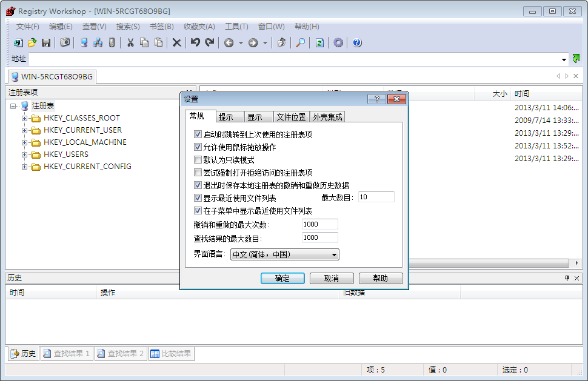Screen dimensions: 588x381
Task: Click the delete X toolbar icon
Action: (176, 43)
